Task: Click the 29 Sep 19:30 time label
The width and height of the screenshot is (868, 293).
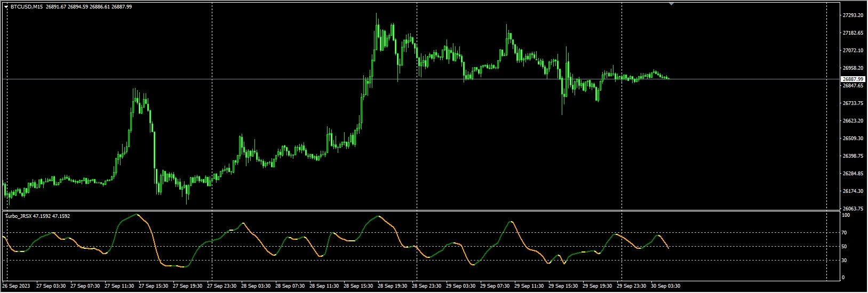Action: click(598, 286)
